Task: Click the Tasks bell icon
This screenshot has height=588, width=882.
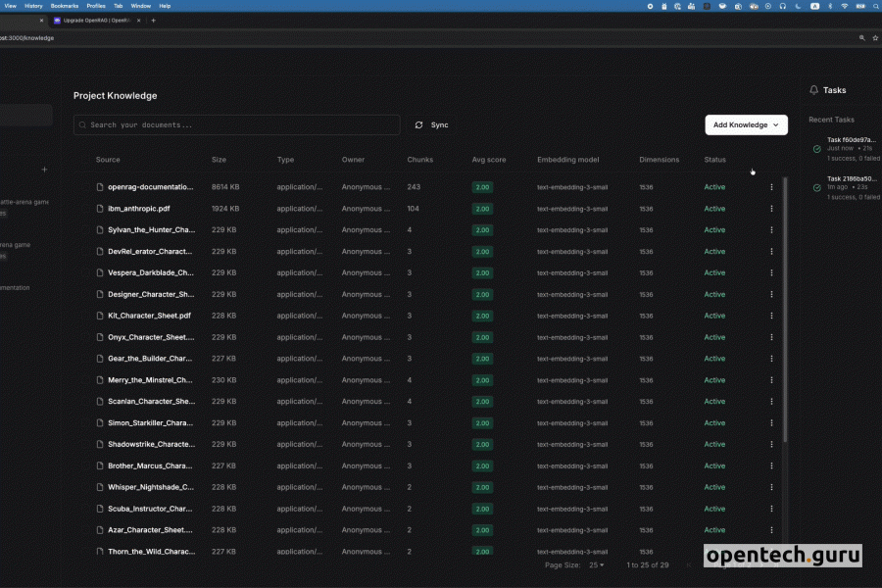Action: pos(813,90)
